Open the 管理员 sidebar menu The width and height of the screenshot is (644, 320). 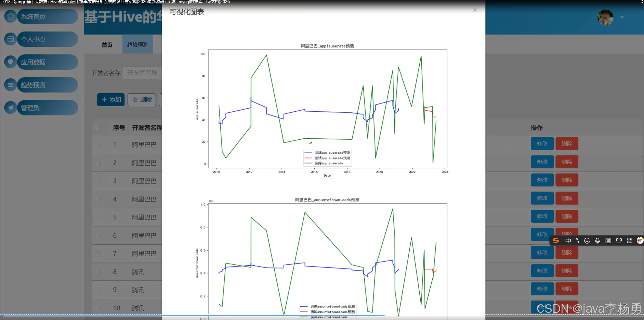(47, 108)
